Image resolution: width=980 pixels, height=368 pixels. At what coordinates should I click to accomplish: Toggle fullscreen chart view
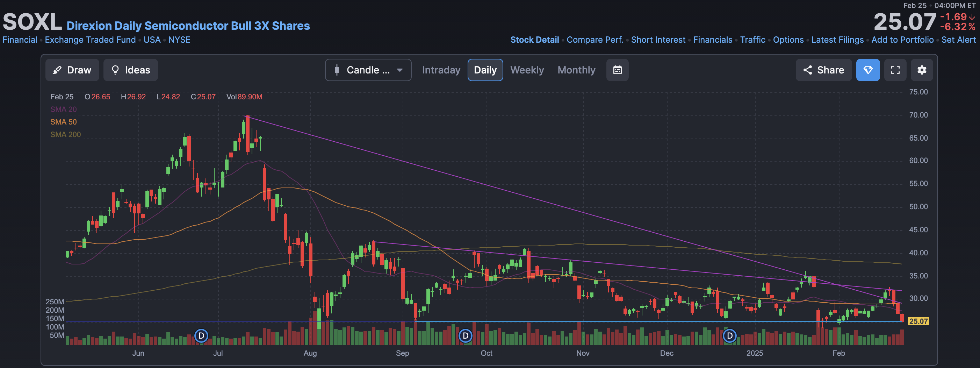pos(895,70)
